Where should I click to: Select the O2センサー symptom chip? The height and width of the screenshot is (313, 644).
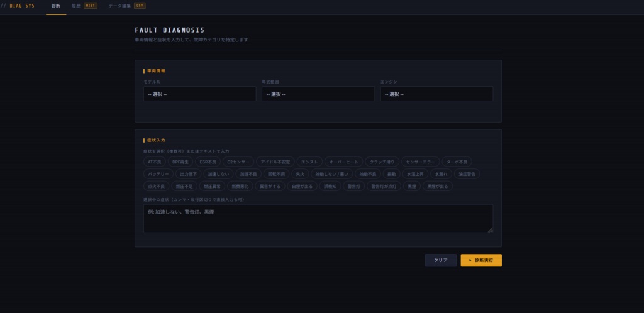238,162
